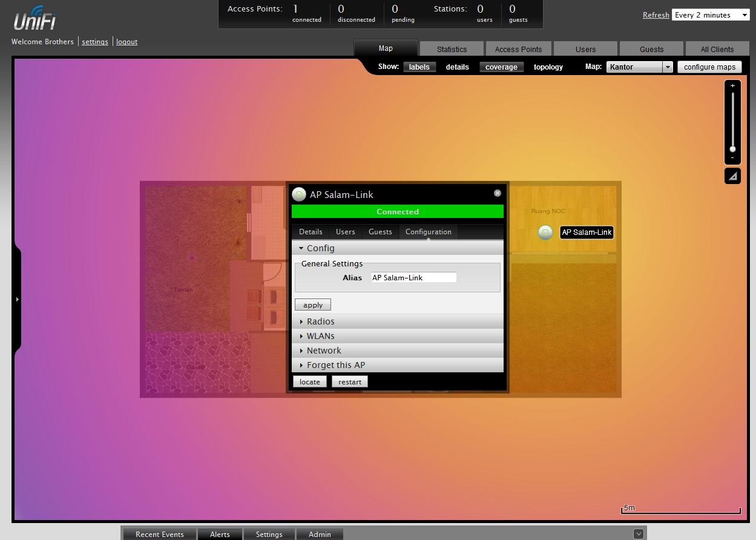
Task: Click the Ruang NOC room label
Action: (x=549, y=211)
